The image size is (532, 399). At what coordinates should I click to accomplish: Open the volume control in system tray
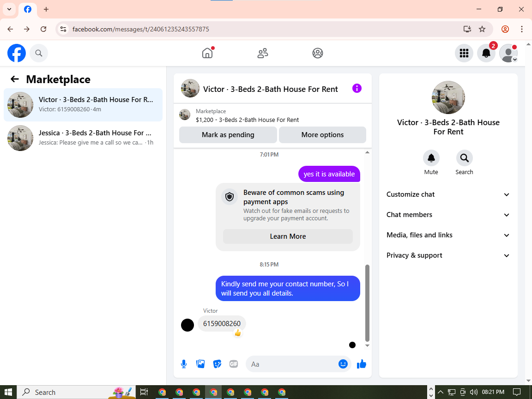[474, 392]
